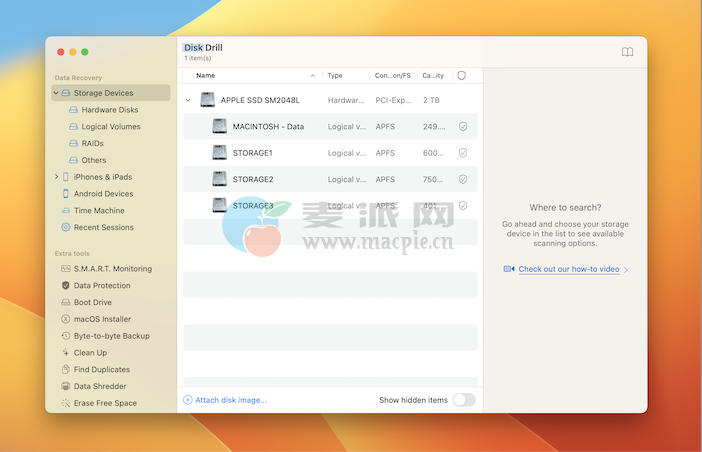Click the 750... capacity cell
Screen dimensions: 702x452
pos(433,179)
